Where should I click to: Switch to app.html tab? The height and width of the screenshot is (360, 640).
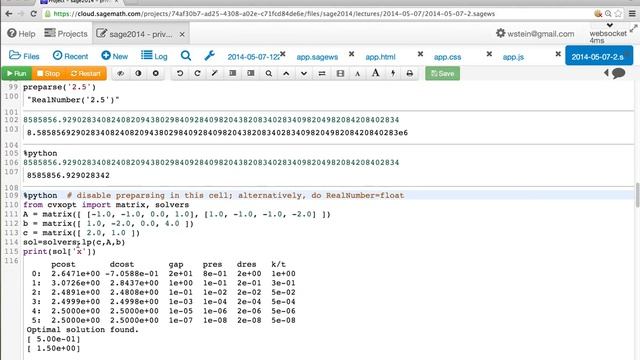tap(380, 57)
